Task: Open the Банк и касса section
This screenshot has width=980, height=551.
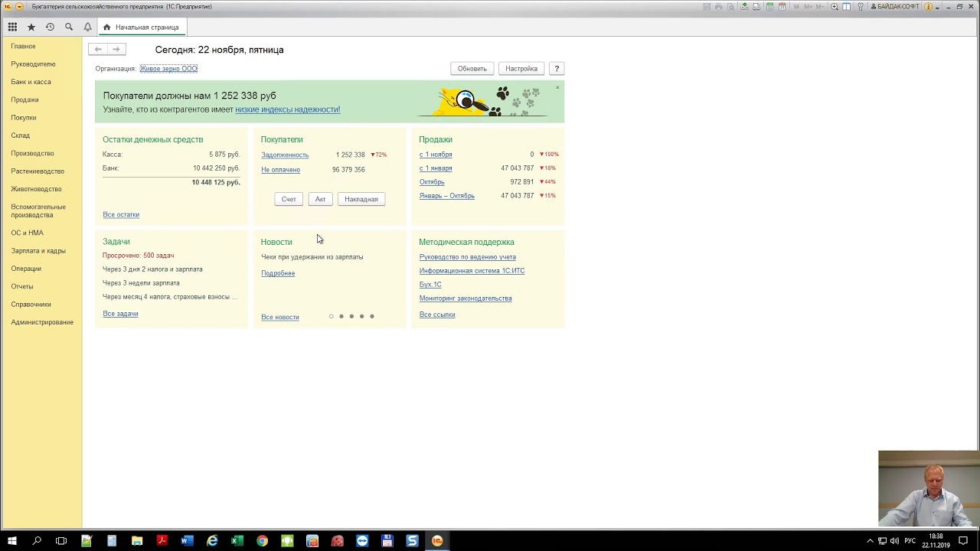Action: [31, 82]
